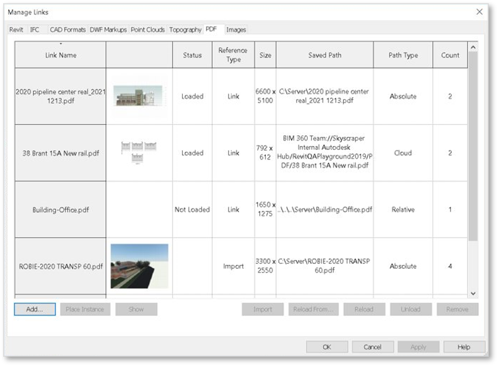Click the Count column header
Image resolution: width=497 pixels, height=365 pixels.
[x=450, y=55]
